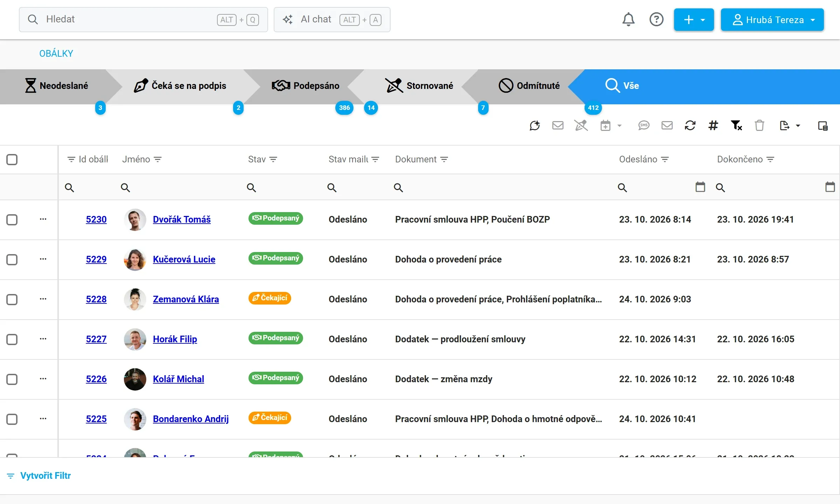Open Horák Filip profile link
840x504 pixels.
click(x=175, y=339)
